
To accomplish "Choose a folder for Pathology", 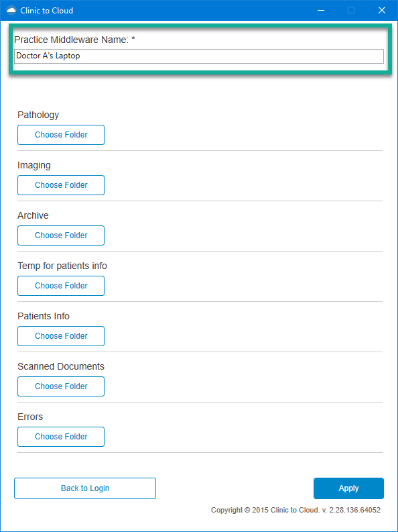I will [x=61, y=135].
